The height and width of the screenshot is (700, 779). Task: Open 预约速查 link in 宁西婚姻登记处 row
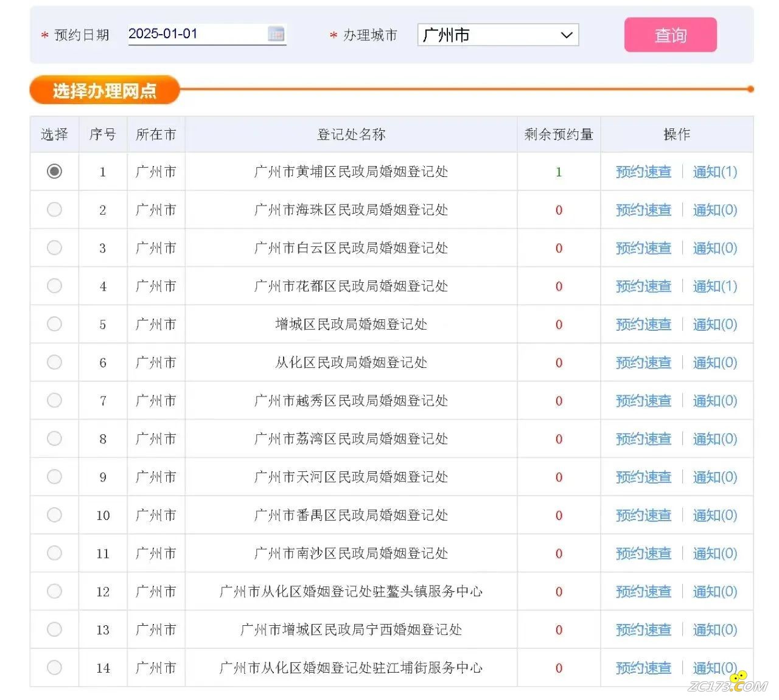click(643, 630)
